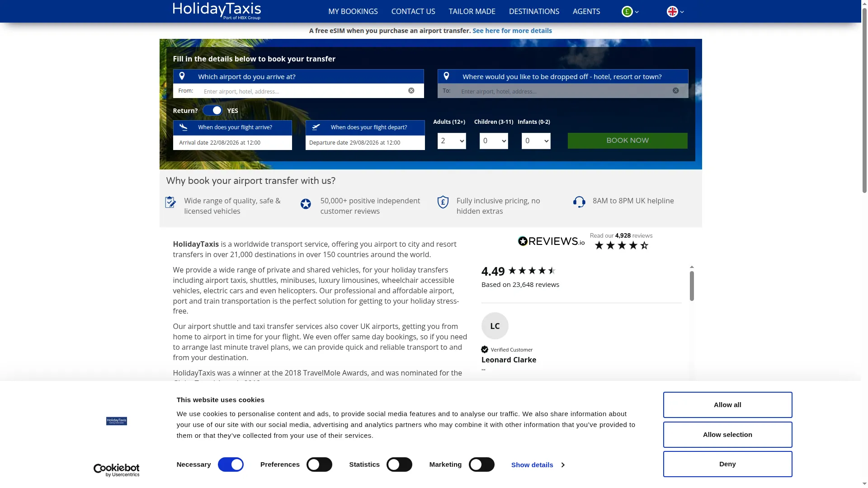Click the Verified Customer checkmark badge
868x488 pixels.
pyautogui.click(x=485, y=349)
